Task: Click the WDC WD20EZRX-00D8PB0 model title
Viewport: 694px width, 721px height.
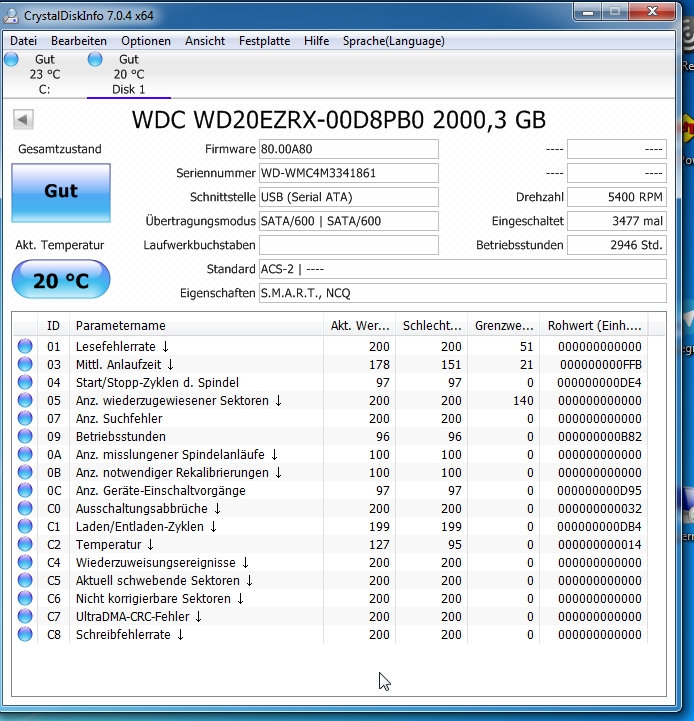Action: tap(339, 120)
